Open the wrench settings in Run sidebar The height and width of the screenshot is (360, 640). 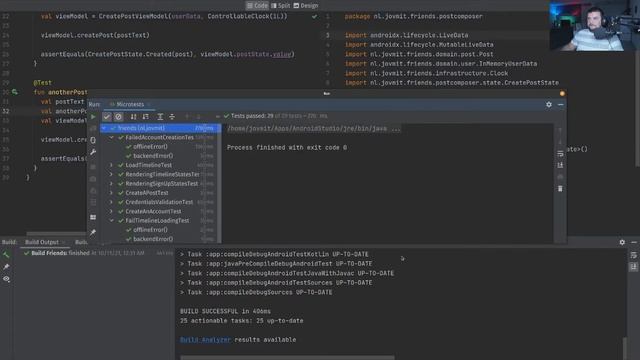[x=93, y=152]
